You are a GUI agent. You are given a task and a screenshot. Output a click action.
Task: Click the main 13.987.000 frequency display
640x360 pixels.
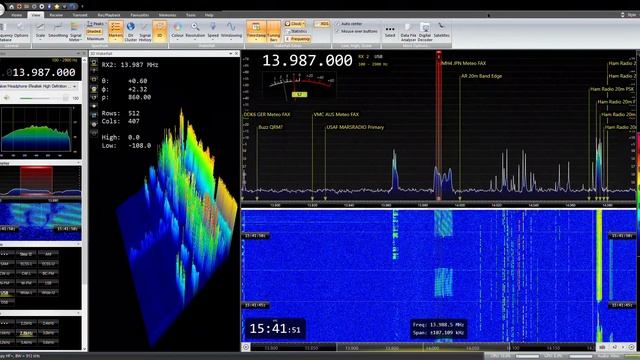(x=307, y=61)
